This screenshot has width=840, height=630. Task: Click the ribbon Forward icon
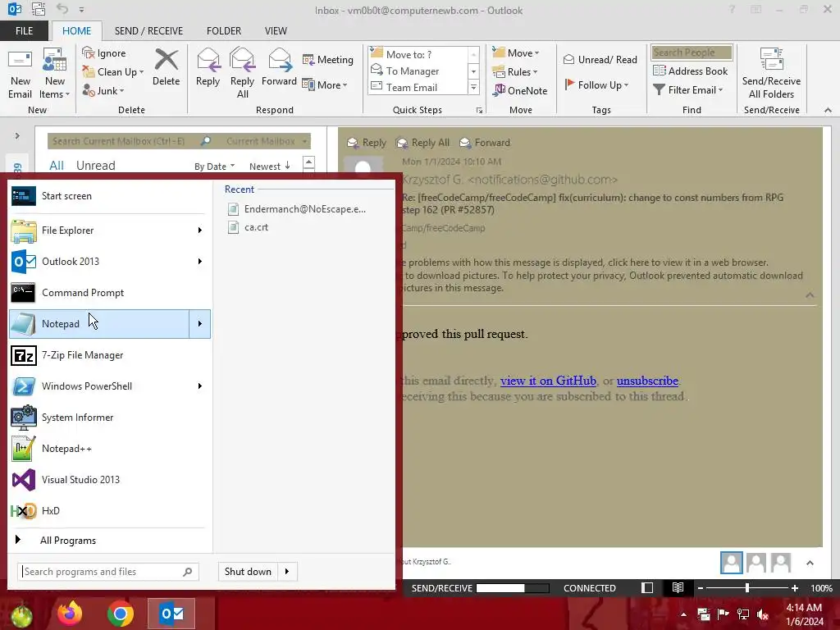pyautogui.click(x=279, y=59)
